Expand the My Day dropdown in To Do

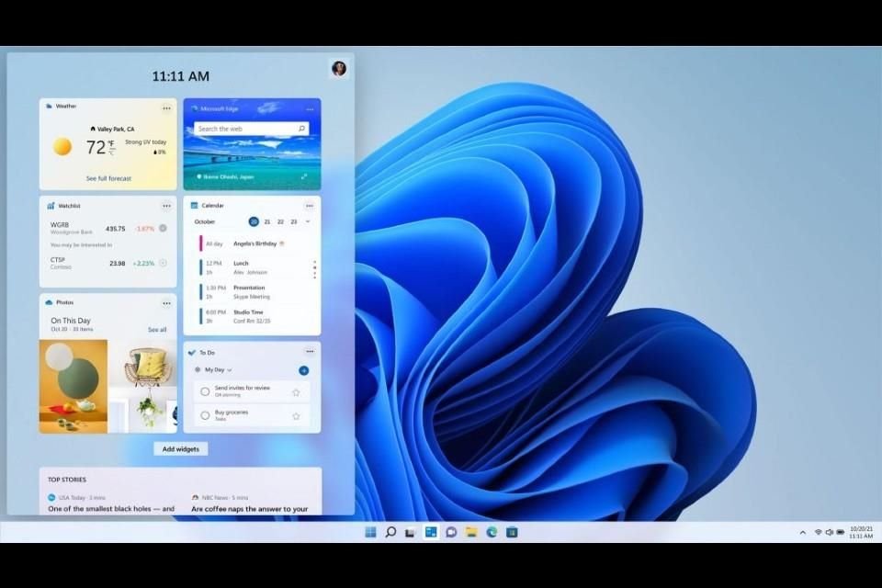tap(229, 370)
